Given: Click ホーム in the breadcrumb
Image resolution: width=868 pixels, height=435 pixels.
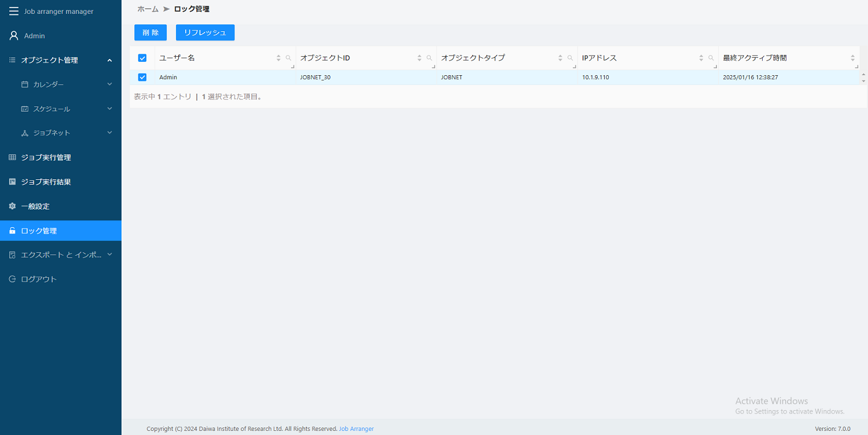Looking at the screenshot, I should 148,9.
